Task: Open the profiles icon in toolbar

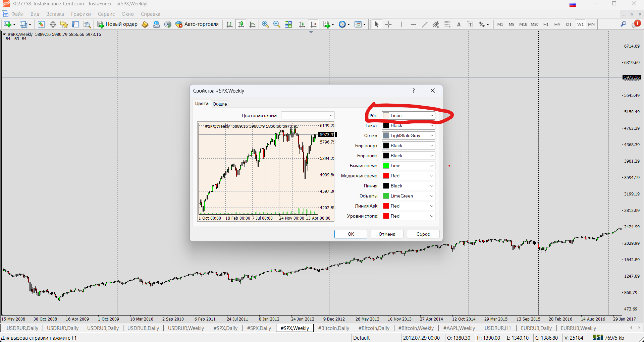Action: (x=23, y=24)
